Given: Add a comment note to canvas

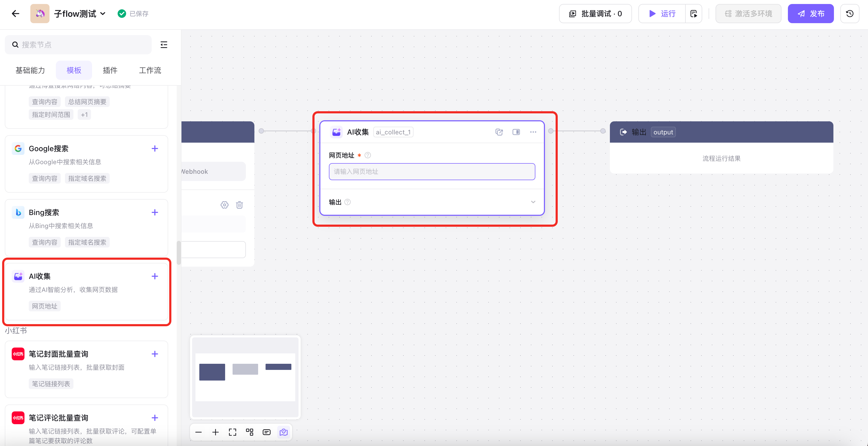Looking at the screenshot, I should tap(267, 432).
